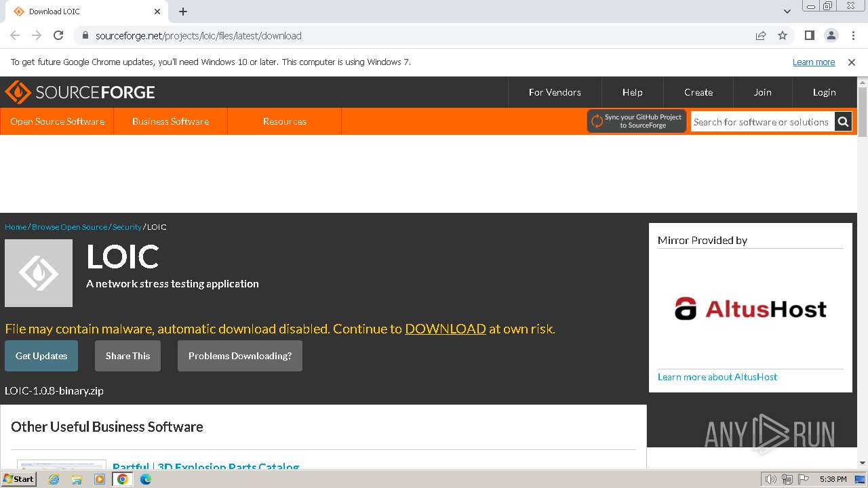Viewport: 868px width, 488px height.
Task: Click the Browse Open Source breadcrumb
Action: (69, 227)
